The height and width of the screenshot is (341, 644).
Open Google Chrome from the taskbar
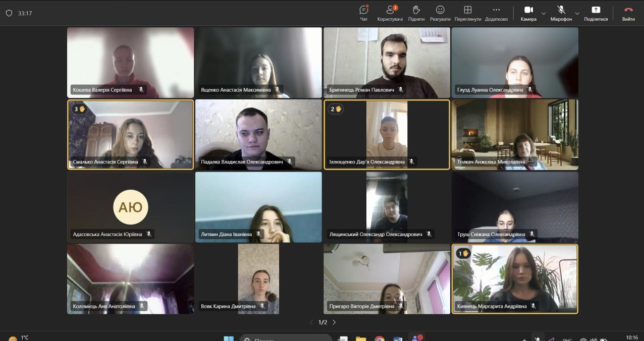380,338
